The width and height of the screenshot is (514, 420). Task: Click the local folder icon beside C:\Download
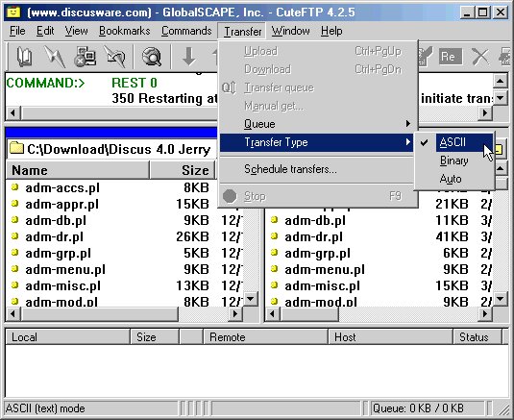click(16, 149)
